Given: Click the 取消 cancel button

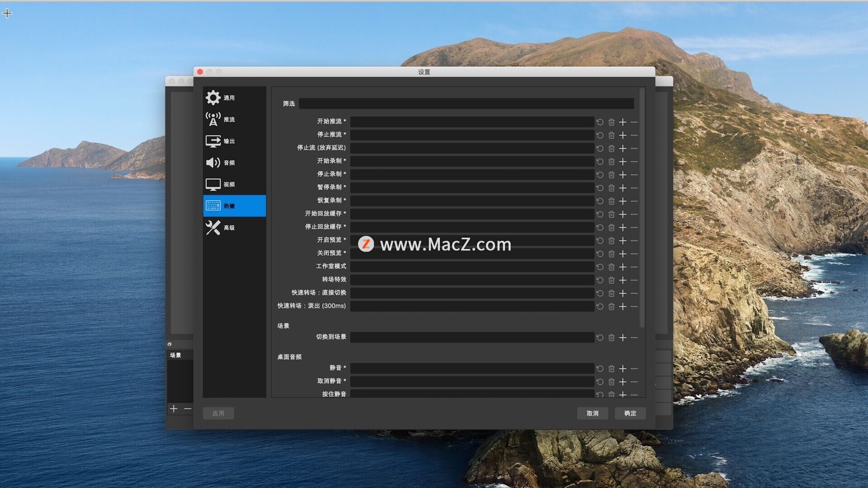Looking at the screenshot, I should tap(592, 413).
